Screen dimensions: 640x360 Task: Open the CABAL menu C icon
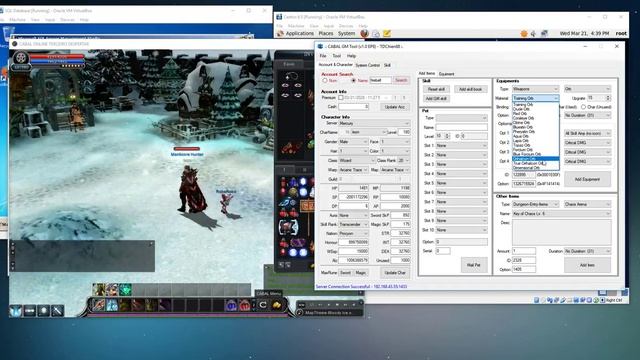pyautogui.click(x=263, y=305)
